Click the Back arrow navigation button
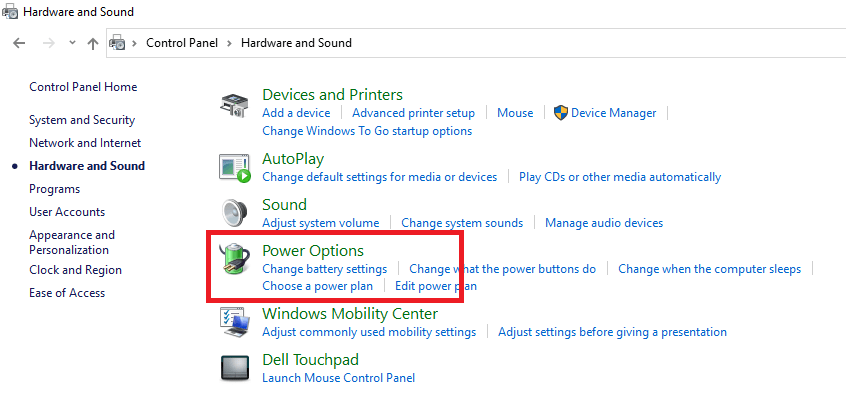Viewport: 846px width, 412px height. point(19,43)
